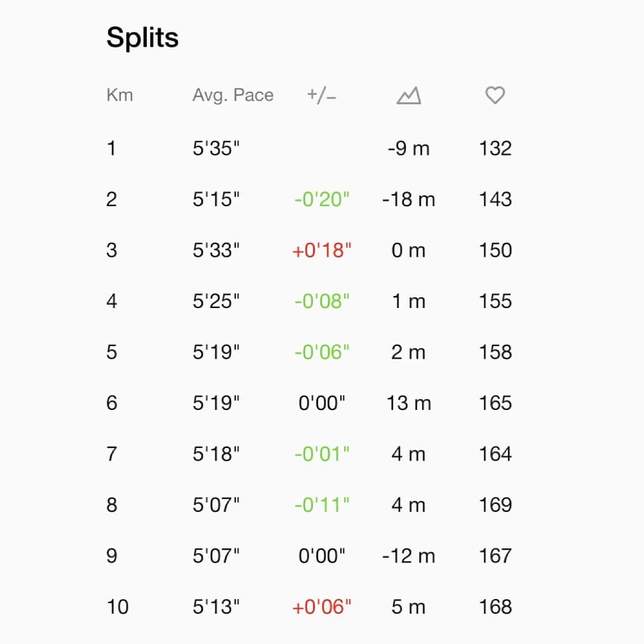Select the green -0'08" pace difference
Screen dimensions: 644x644
tap(321, 301)
